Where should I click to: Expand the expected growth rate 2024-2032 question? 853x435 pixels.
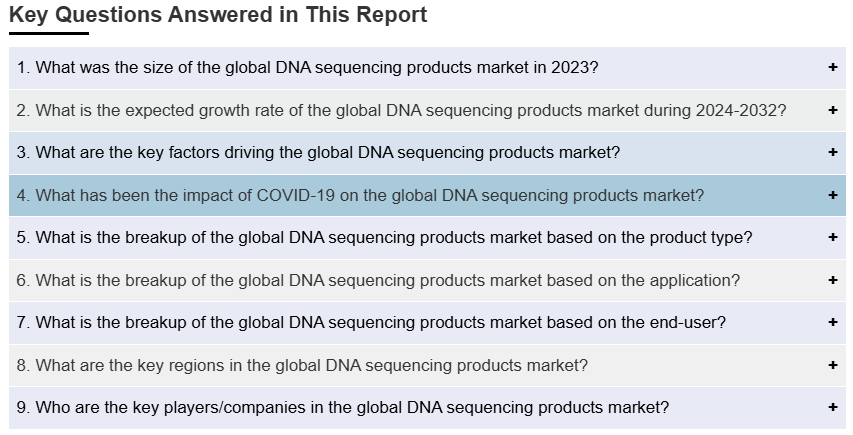(x=427, y=110)
